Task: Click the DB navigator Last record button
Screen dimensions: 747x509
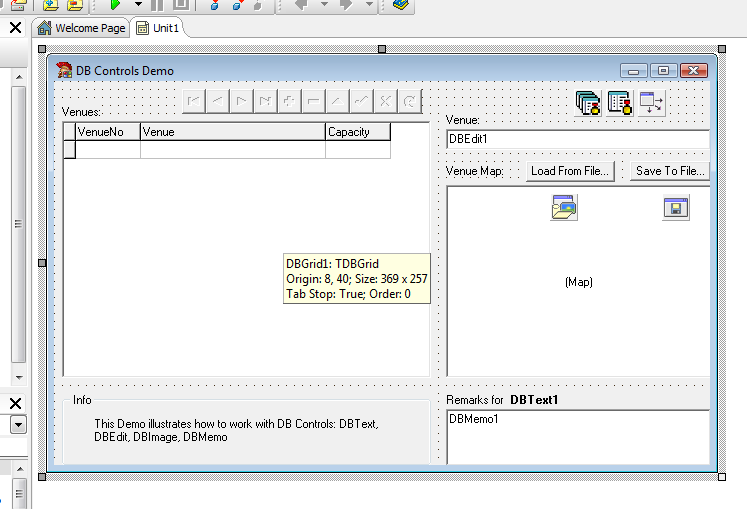Action: [265, 101]
